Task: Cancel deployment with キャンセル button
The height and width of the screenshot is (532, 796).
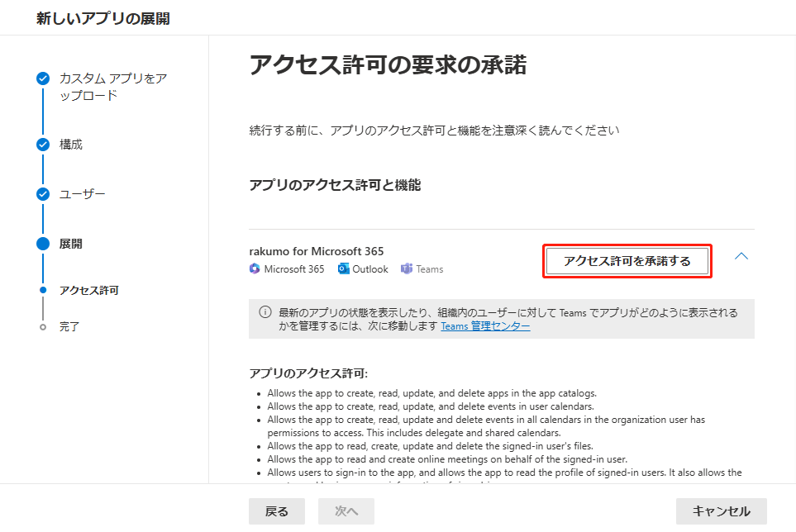Action: 722,511
